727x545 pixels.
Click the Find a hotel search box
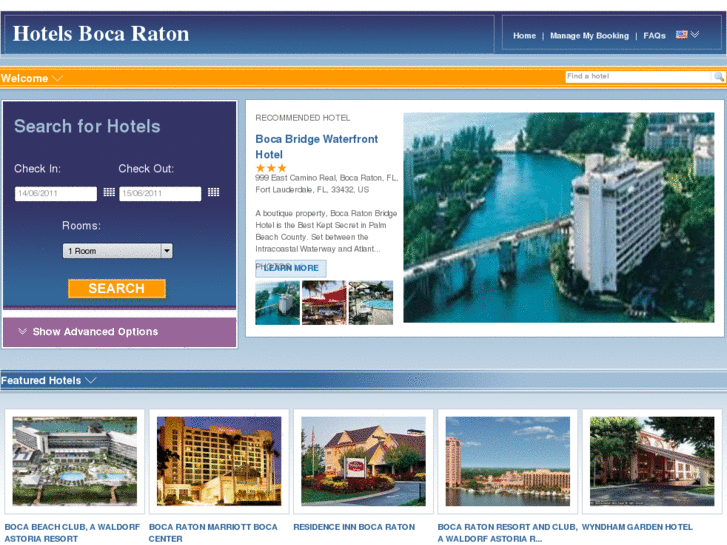(x=638, y=77)
